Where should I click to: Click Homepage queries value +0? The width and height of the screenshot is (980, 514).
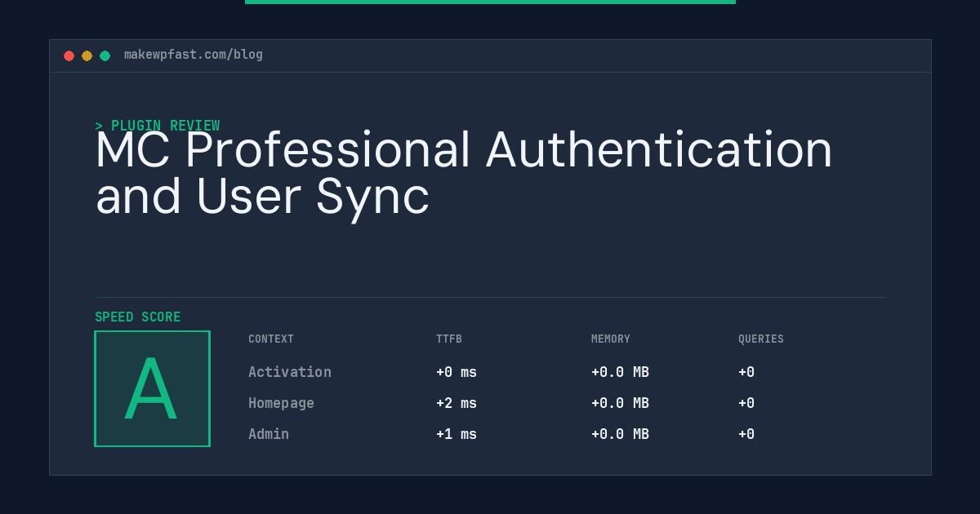[x=746, y=403]
